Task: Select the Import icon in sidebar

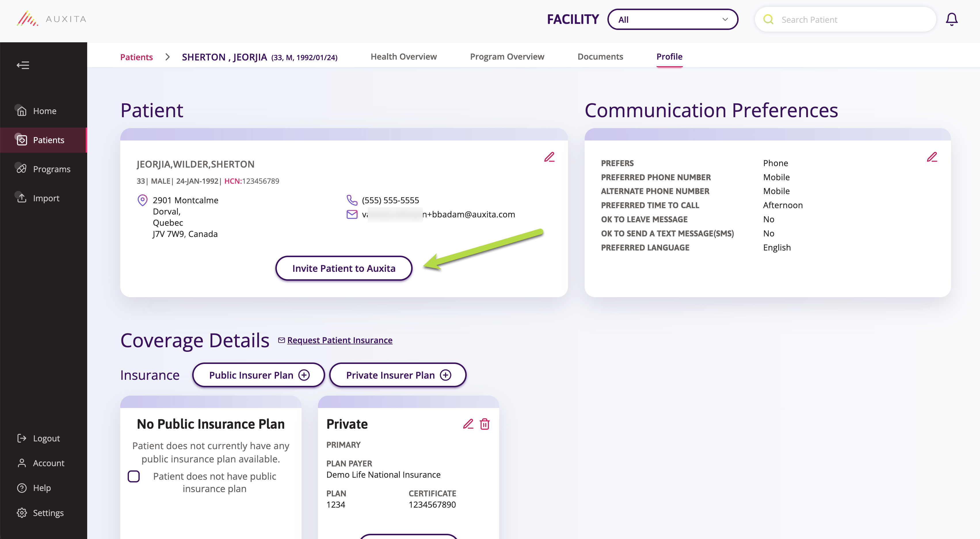Action: (22, 198)
